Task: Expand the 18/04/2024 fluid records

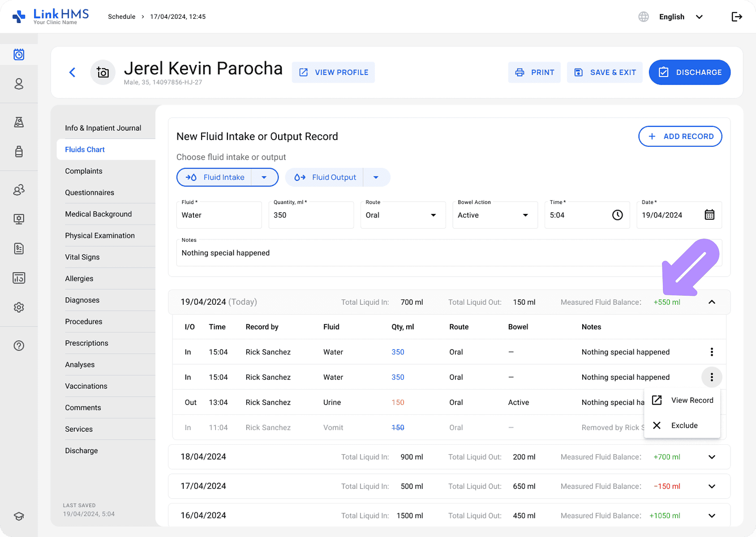Action: tap(712, 457)
